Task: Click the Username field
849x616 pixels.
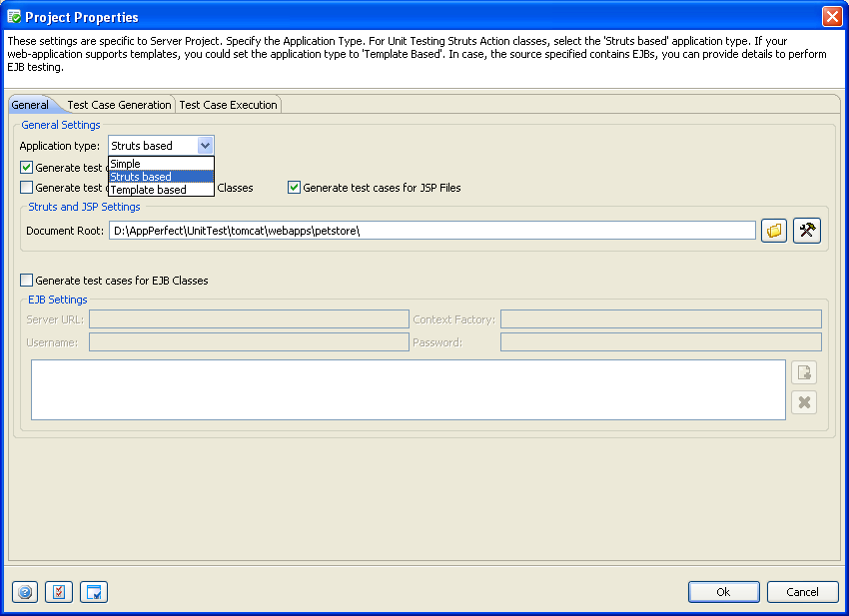Action: click(249, 341)
